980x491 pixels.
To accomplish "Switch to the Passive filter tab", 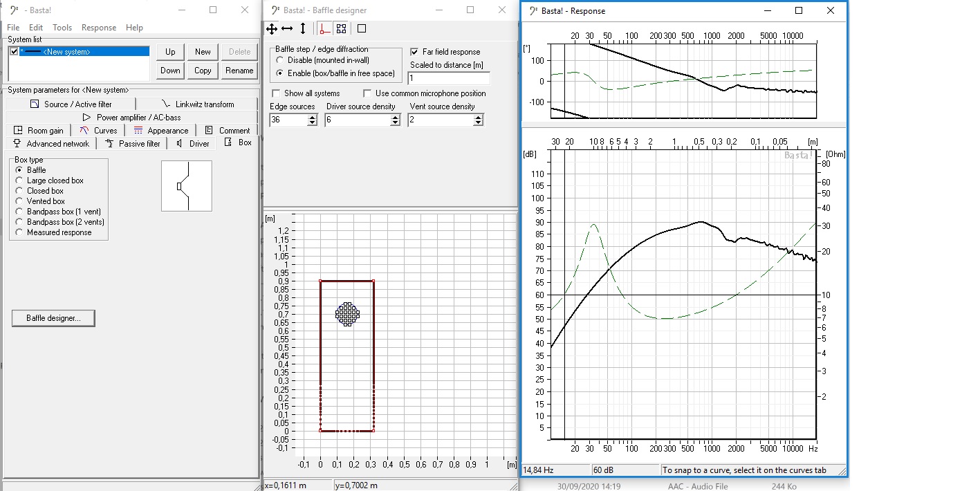I will (x=133, y=143).
